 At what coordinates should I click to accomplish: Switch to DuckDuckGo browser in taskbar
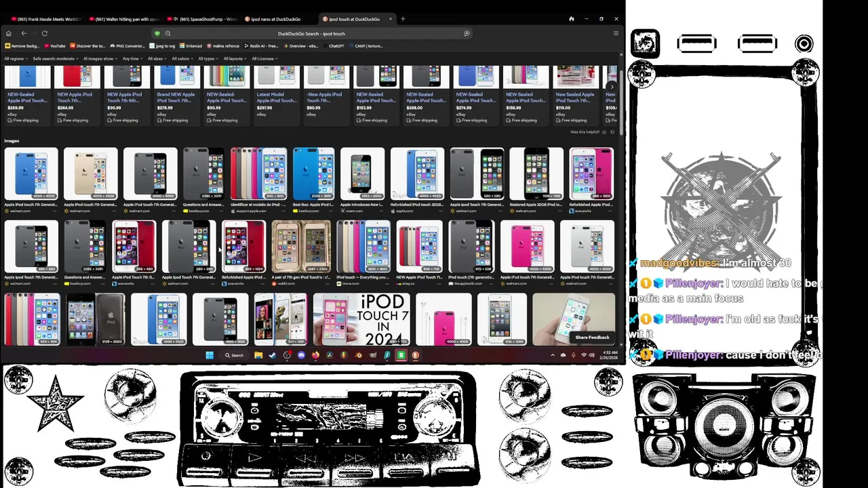415,355
